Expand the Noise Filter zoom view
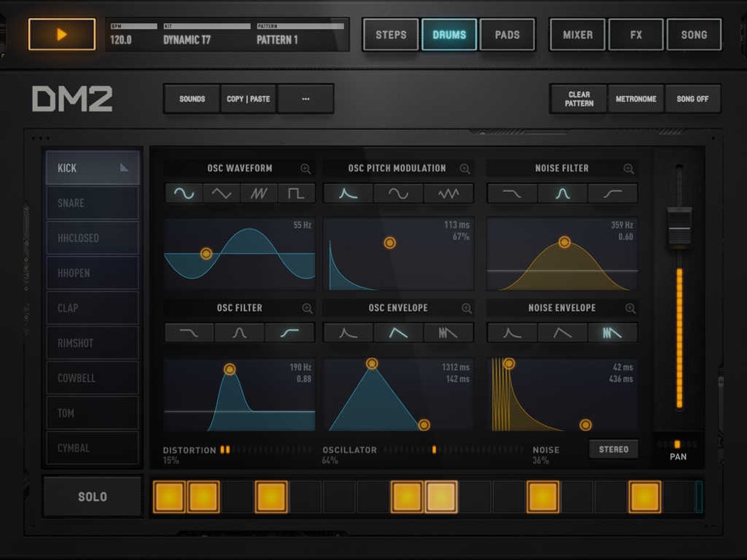The height and width of the screenshot is (560, 747). coord(629,169)
